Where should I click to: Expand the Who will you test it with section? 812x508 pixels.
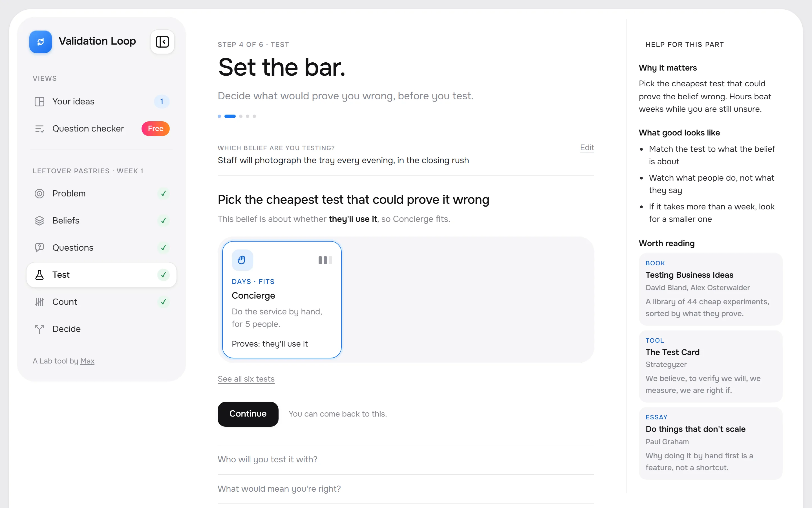tap(406, 460)
